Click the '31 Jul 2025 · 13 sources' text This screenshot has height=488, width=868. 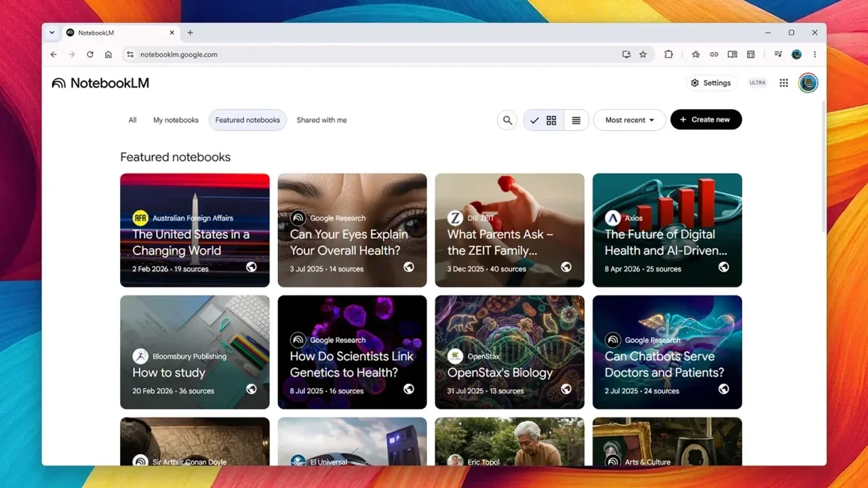click(486, 391)
